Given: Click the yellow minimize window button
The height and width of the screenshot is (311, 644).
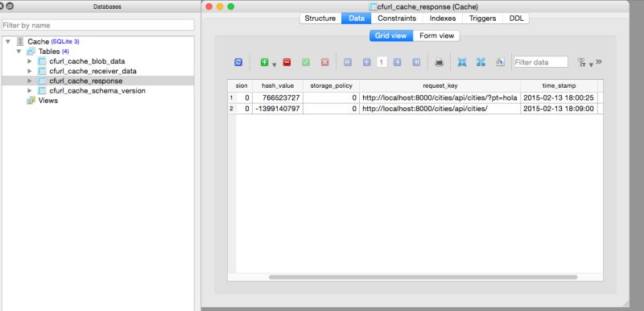Looking at the screenshot, I should pyautogui.click(x=220, y=6).
